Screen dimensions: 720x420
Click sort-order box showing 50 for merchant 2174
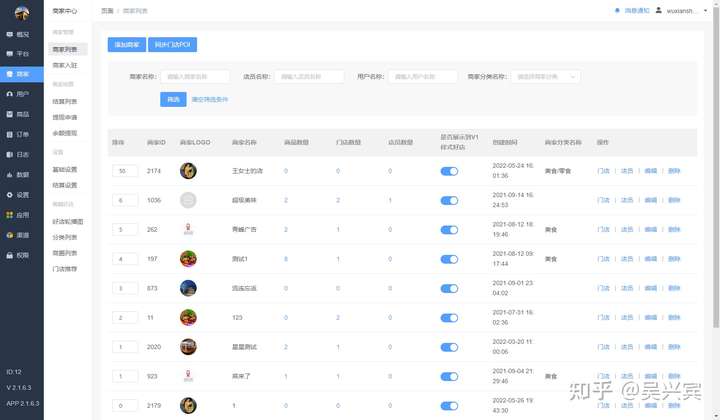[125, 171]
